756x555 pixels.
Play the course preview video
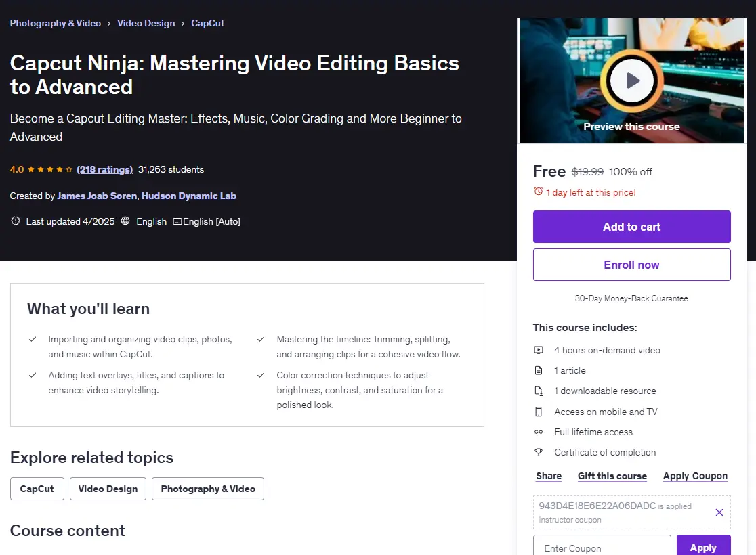tap(631, 81)
